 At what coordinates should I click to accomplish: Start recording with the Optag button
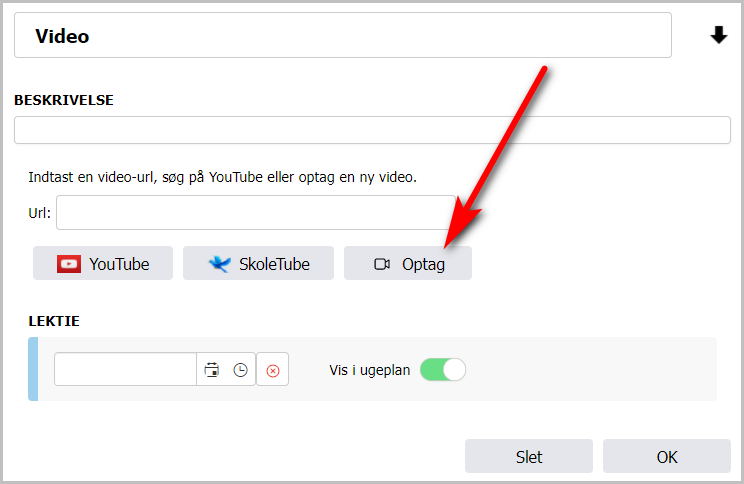pos(408,263)
